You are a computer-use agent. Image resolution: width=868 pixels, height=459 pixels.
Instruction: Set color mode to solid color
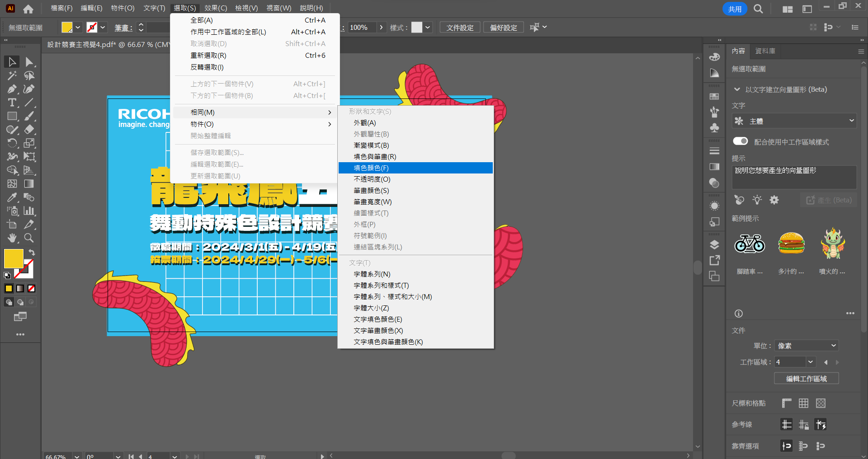tap(9, 288)
